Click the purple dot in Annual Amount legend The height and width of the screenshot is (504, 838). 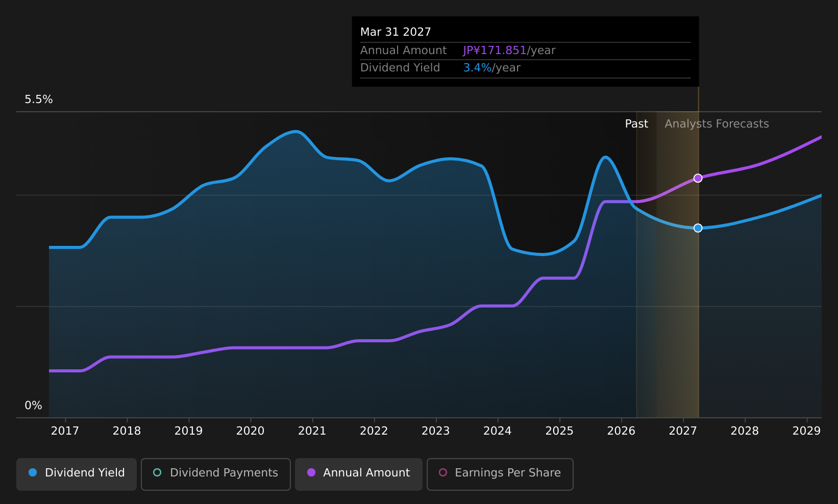311,472
